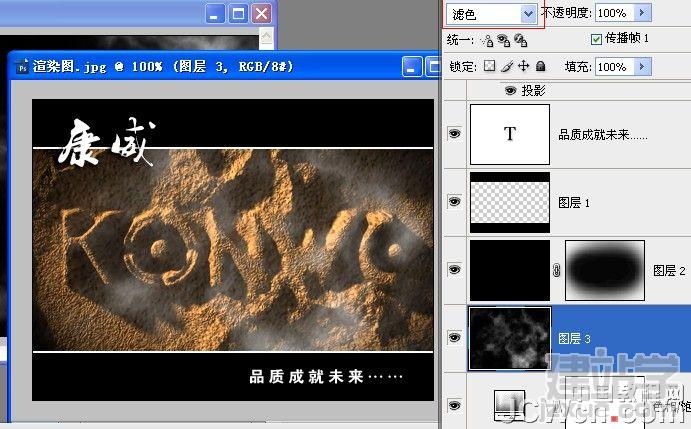Click the 图层 2 layer name

[669, 271]
